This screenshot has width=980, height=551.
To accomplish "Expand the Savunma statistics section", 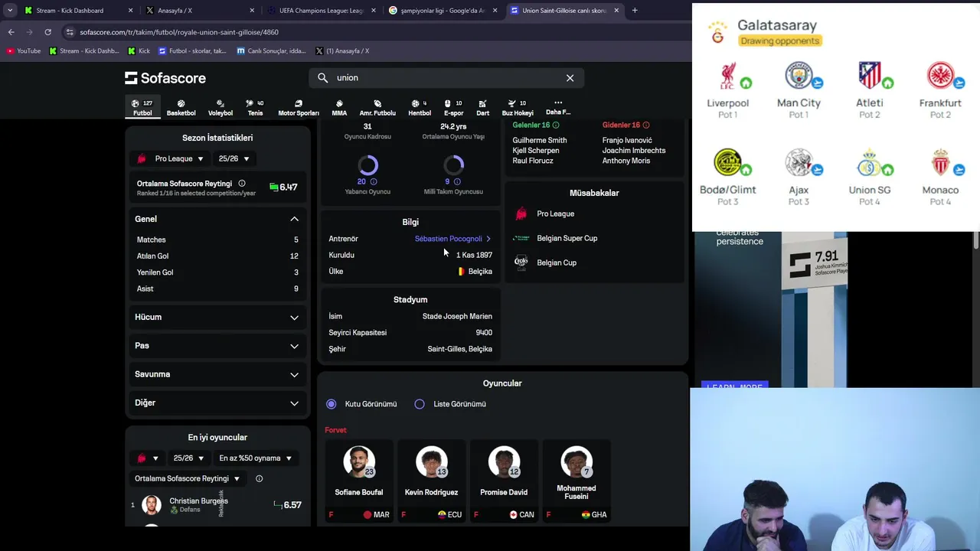I will tap(217, 374).
